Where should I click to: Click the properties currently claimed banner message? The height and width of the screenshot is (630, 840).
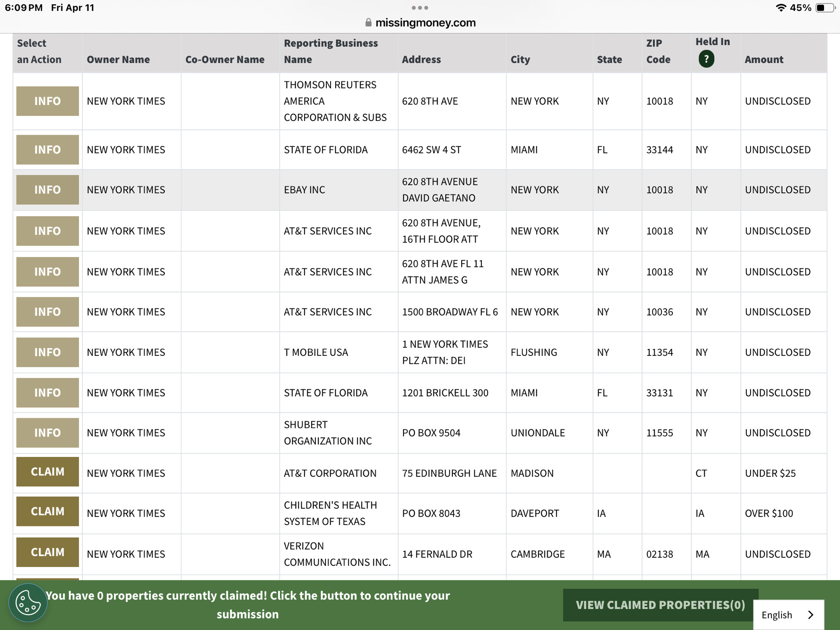pyautogui.click(x=248, y=605)
